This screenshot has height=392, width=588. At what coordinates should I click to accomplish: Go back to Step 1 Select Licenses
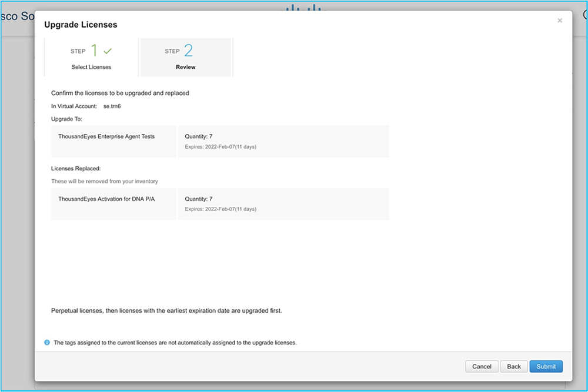point(91,58)
